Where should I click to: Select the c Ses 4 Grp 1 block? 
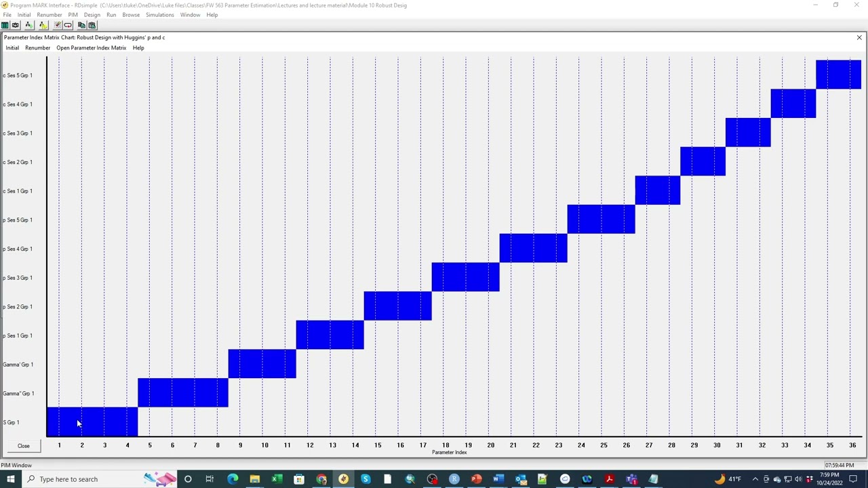(x=793, y=104)
